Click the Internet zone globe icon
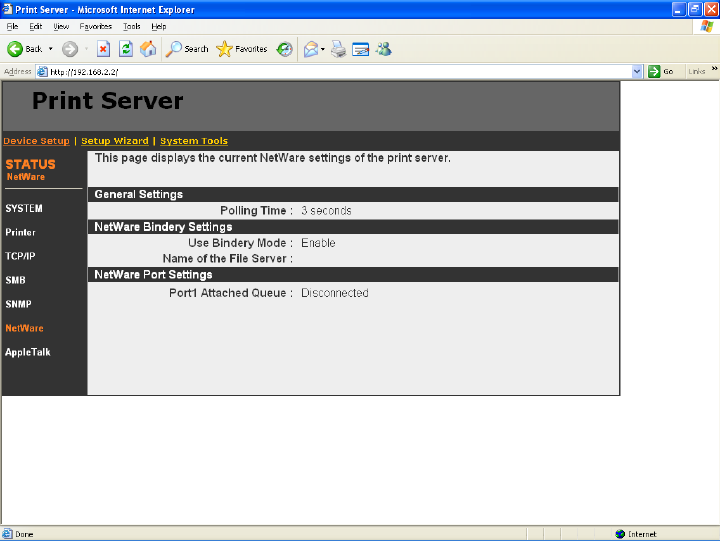The width and height of the screenshot is (720, 541). point(620,534)
